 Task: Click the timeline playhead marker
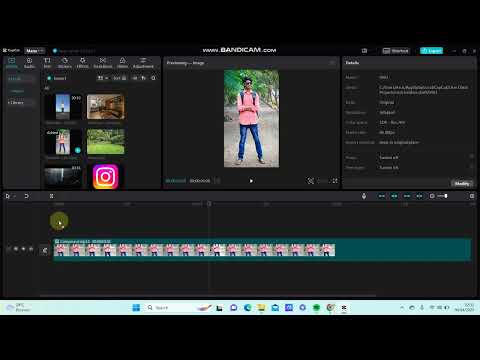(209, 204)
